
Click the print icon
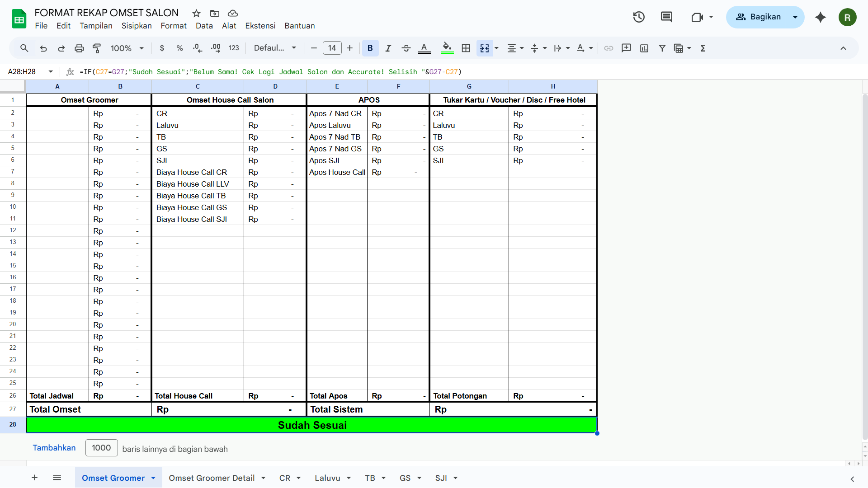[79, 48]
